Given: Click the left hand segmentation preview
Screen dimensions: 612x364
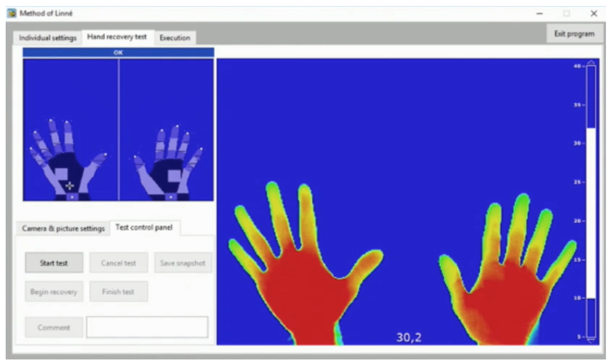Looking at the screenshot, I should (x=70, y=130).
